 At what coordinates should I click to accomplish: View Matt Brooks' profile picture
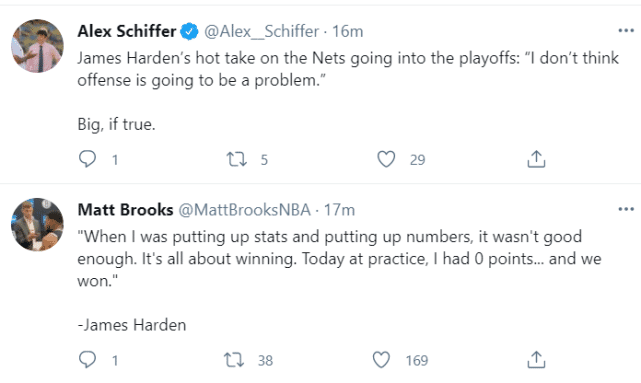pos(37,224)
